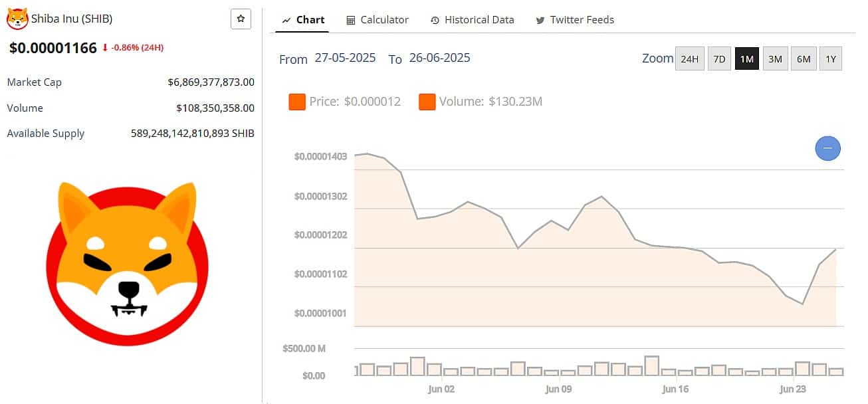The width and height of the screenshot is (868, 404).
Task: Click the $500.00 M volume axis label
Action: 304,348
